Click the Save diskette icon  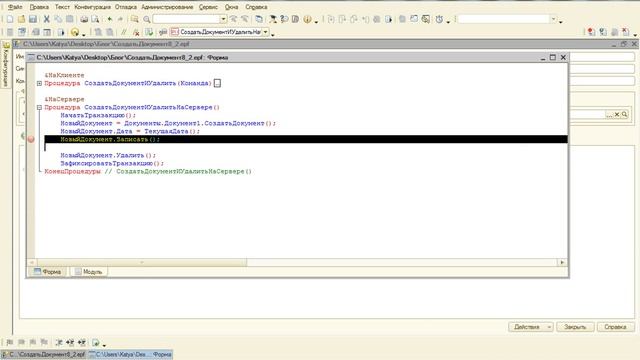point(33,19)
